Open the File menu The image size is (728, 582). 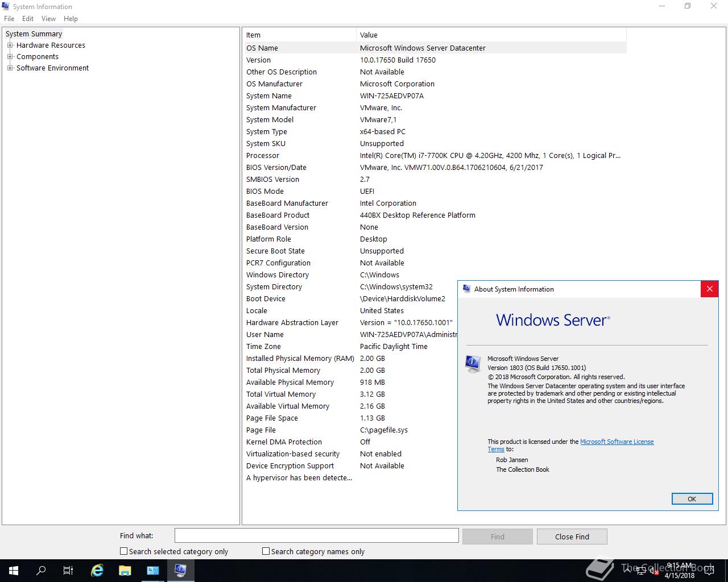(9, 19)
